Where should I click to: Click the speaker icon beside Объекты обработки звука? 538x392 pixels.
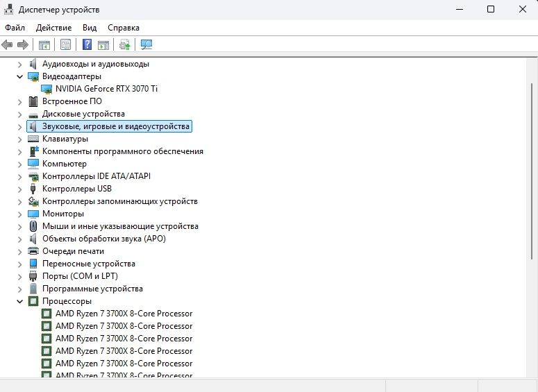pos(33,239)
